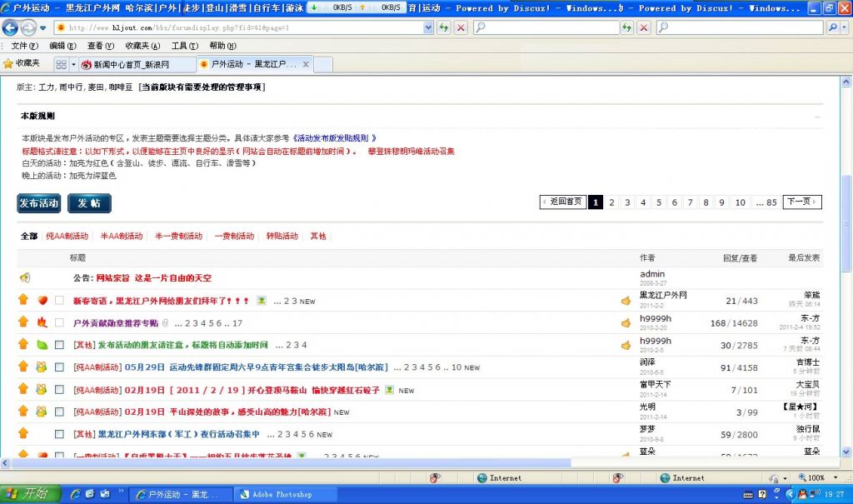Click the announcement speaker icon beside 公告
The image size is (853, 504).
(25, 277)
